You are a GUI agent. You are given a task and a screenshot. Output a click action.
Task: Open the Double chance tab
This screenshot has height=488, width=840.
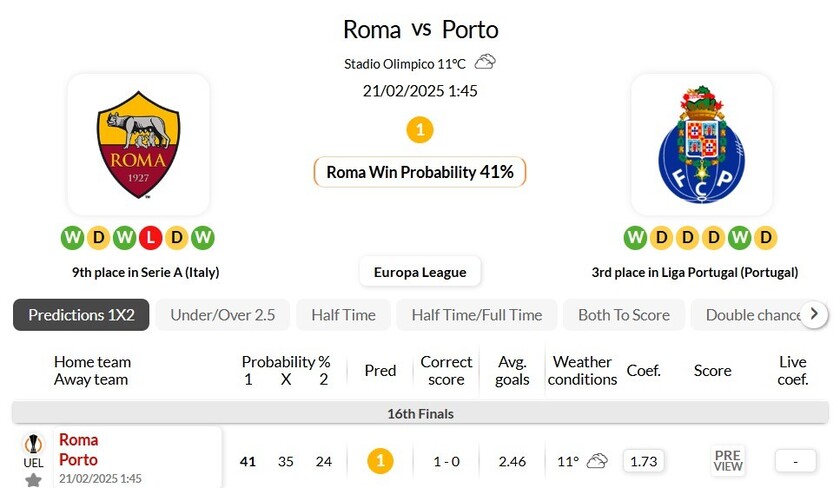(x=750, y=315)
